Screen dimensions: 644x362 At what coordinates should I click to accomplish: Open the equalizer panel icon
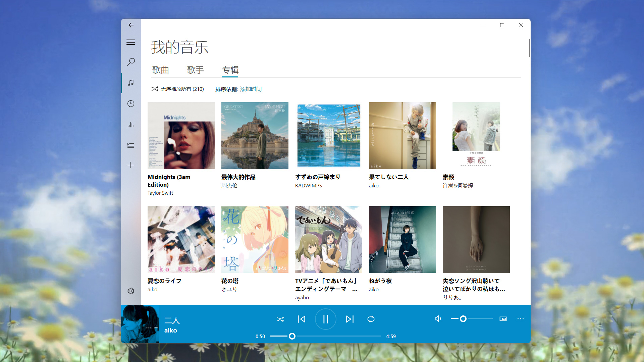pos(131,125)
